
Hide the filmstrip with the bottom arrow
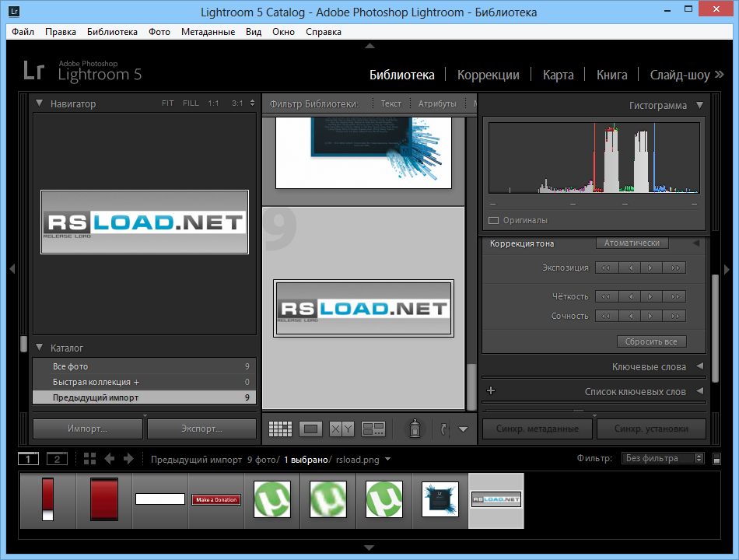(x=369, y=548)
